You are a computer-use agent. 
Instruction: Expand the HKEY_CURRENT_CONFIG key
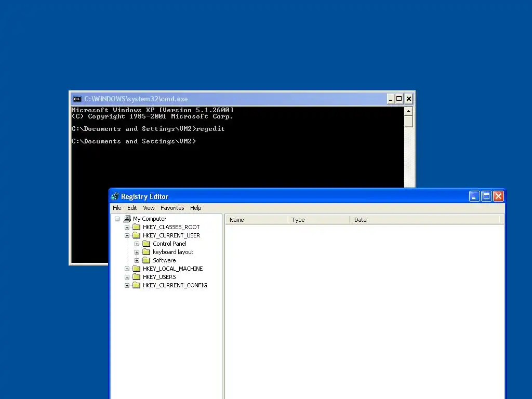127,285
